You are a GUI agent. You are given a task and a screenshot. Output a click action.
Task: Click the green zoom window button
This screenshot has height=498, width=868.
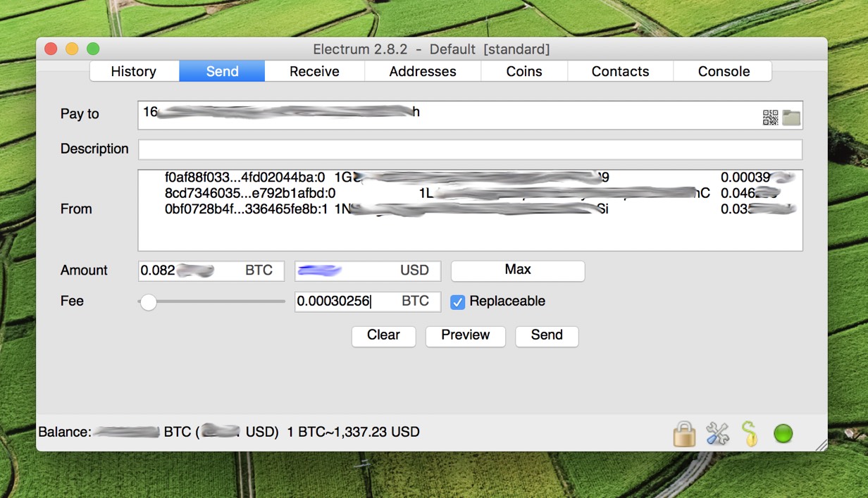pyautogui.click(x=93, y=49)
